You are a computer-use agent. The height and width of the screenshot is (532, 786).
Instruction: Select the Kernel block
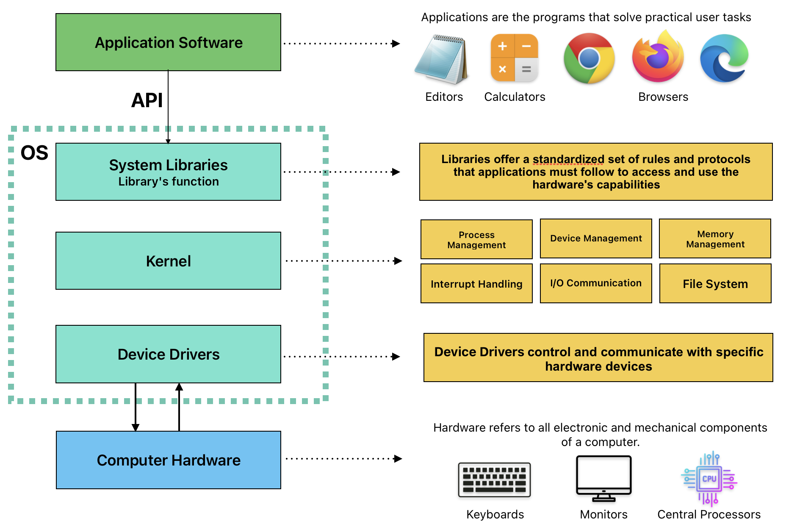[x=168, y=261]
